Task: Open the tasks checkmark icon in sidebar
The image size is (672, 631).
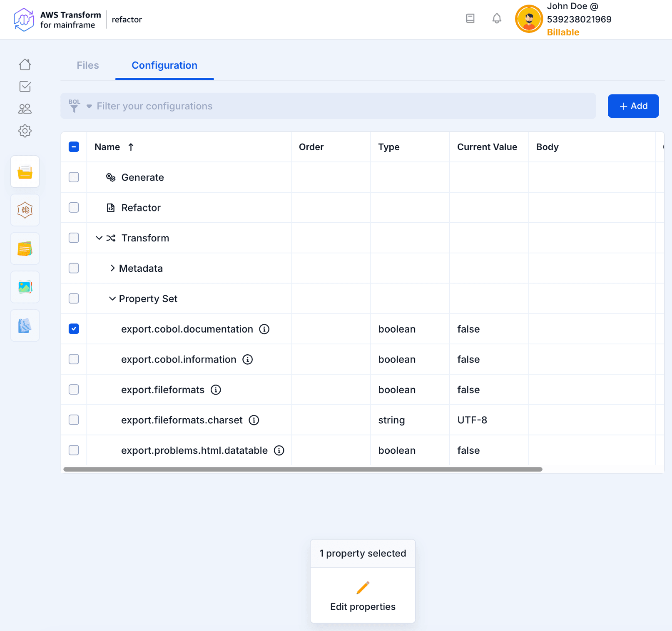Action: pyautogui.click(x=25, y=87)
